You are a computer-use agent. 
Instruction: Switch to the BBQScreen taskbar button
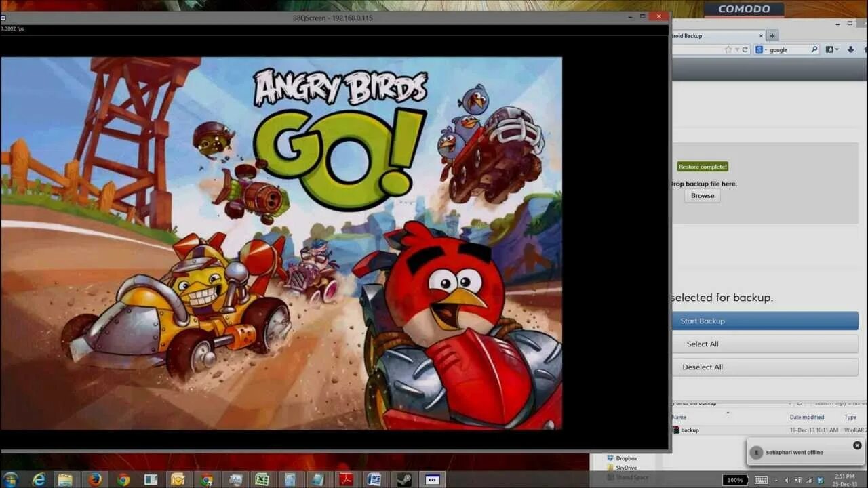point(432,479)
